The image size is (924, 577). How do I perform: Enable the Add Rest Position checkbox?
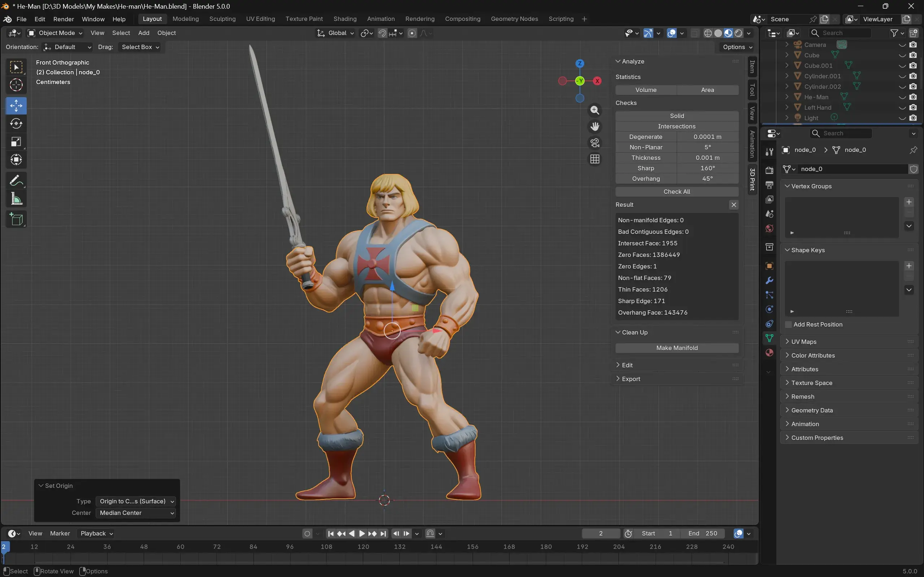point(788,324)
